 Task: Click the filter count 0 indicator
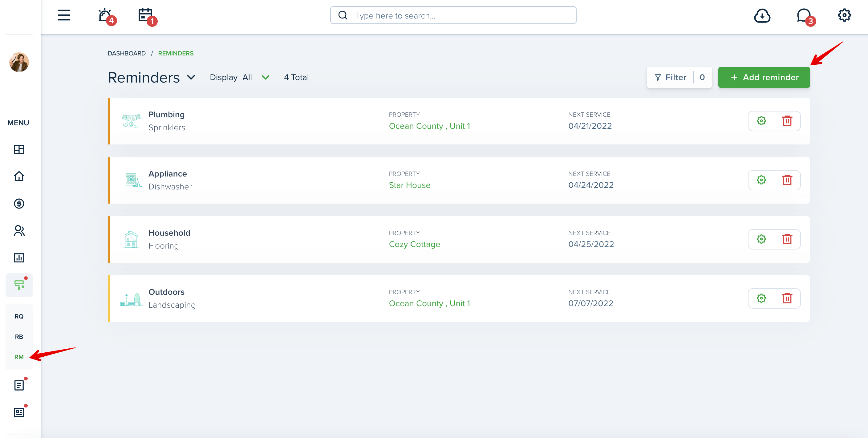[702, 78]
